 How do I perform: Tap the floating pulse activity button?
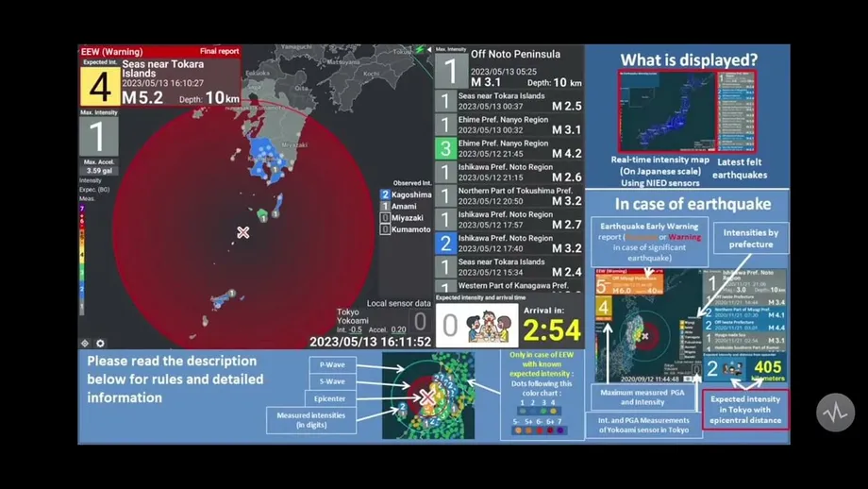tap(835, 413)
